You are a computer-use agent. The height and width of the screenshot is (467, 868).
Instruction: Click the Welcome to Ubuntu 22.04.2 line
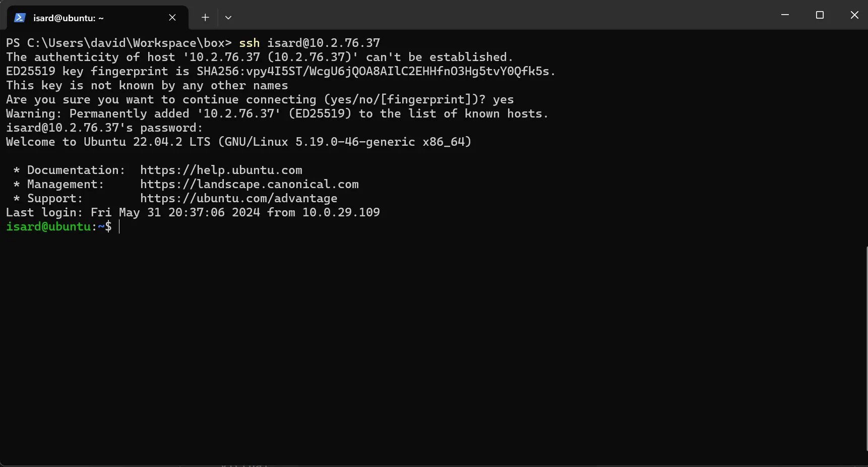[x=238, y=142]
